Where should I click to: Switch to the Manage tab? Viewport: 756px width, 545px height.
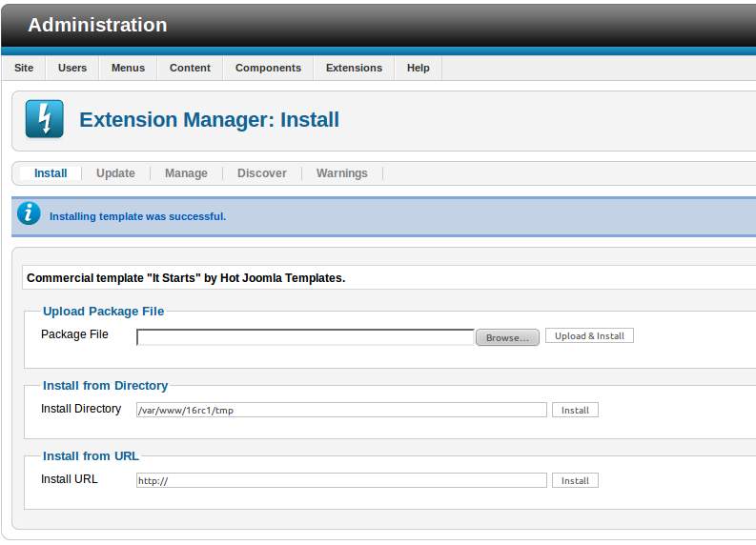point(186,173)
